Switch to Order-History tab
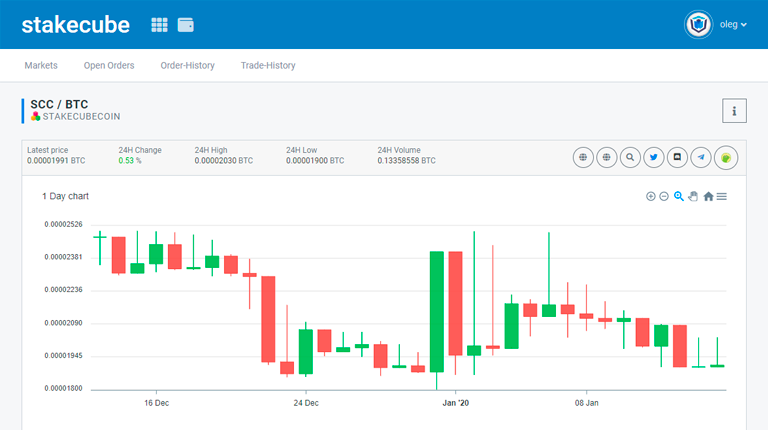Screen dimensions: 768x430 [188, 65]
